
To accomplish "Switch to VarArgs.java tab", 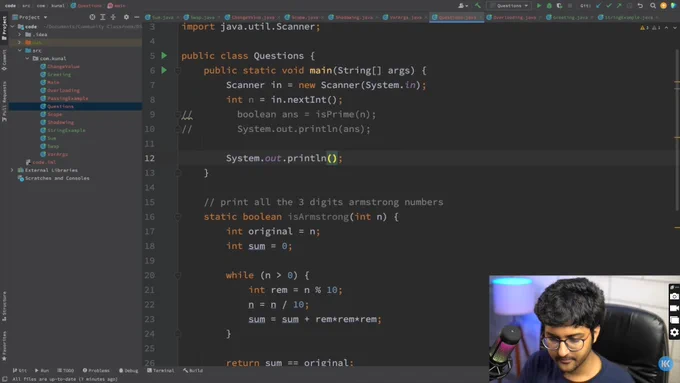I will pos(405,17).
